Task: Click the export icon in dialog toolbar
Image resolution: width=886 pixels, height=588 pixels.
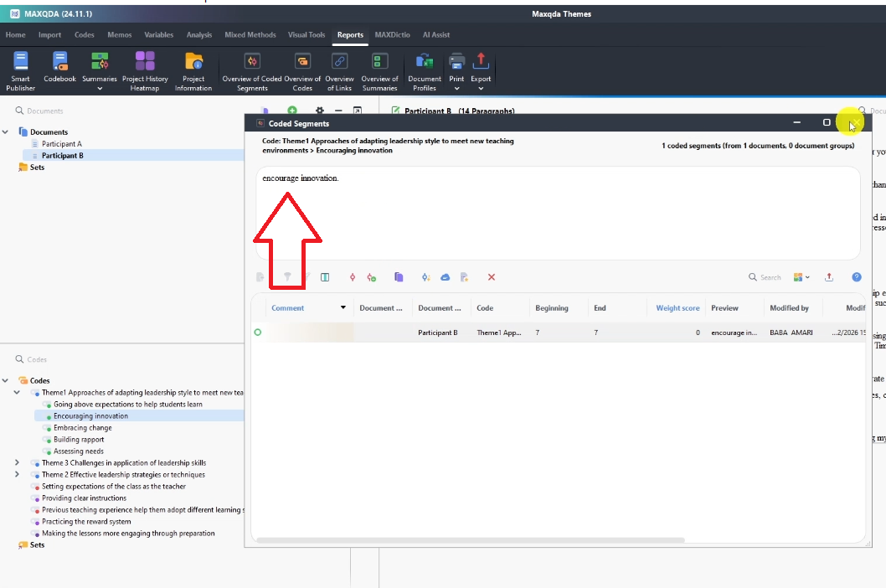Action: coord(829,277)
